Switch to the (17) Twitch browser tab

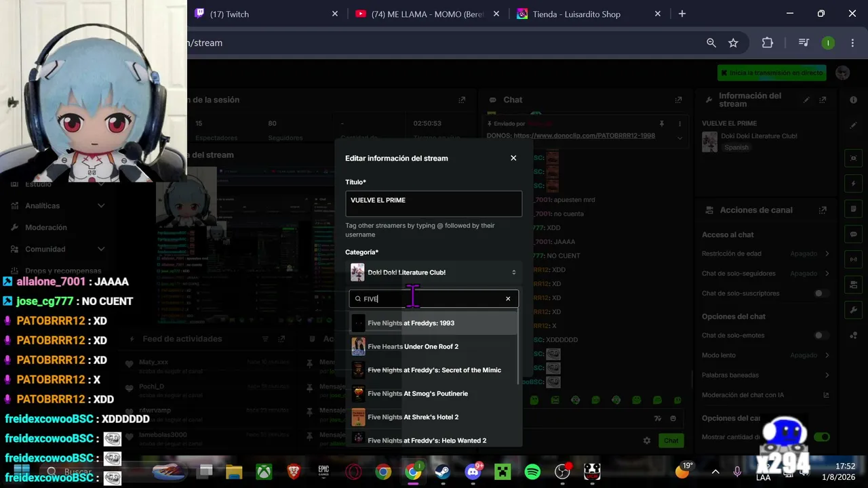tap(265, 14)
